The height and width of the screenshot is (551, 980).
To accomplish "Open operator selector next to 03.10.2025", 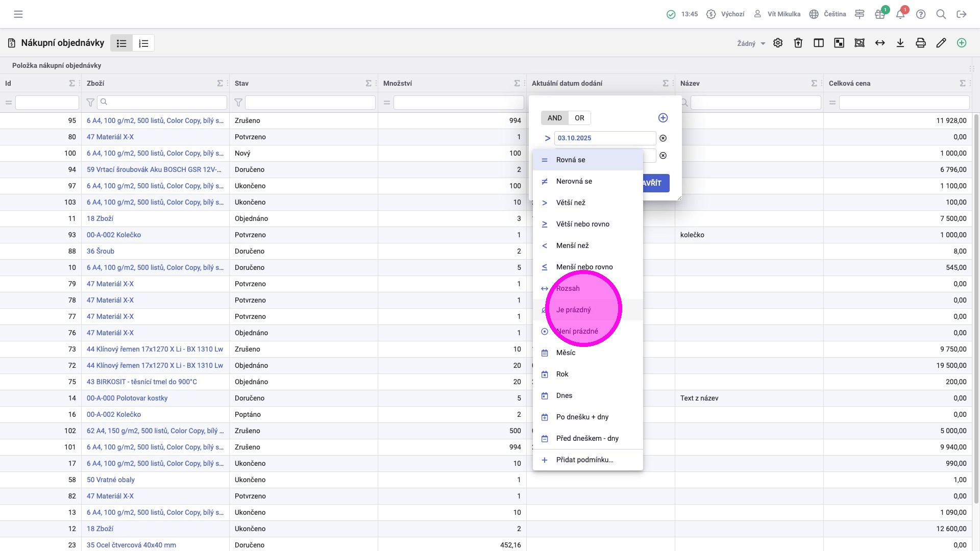I will [x=547, y=138].
